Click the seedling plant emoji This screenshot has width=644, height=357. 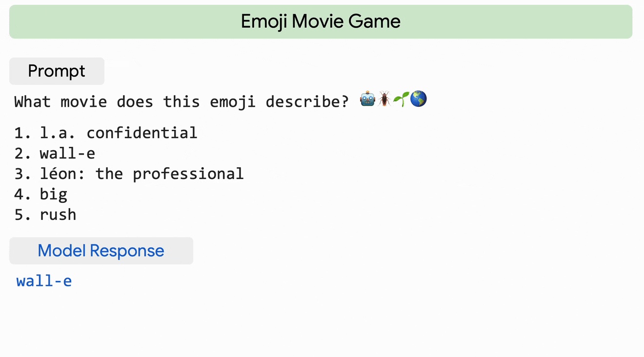(401, 99)
